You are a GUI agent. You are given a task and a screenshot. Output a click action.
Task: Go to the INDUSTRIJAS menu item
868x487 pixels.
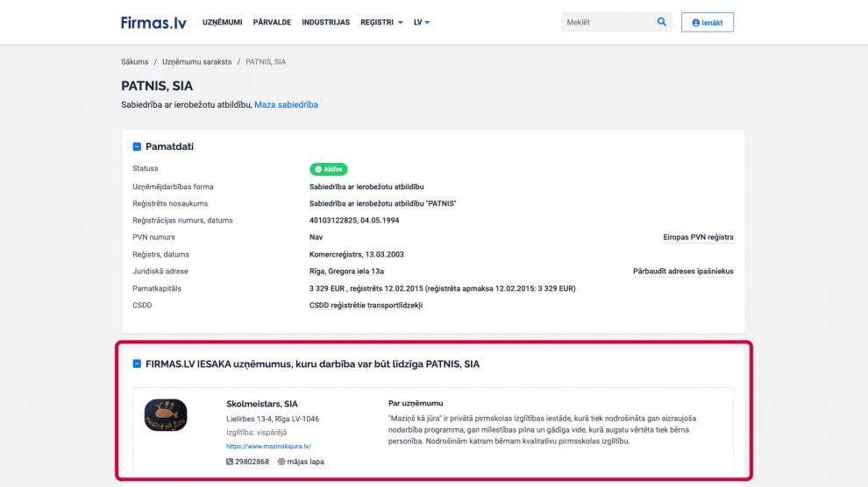point(325,22)
